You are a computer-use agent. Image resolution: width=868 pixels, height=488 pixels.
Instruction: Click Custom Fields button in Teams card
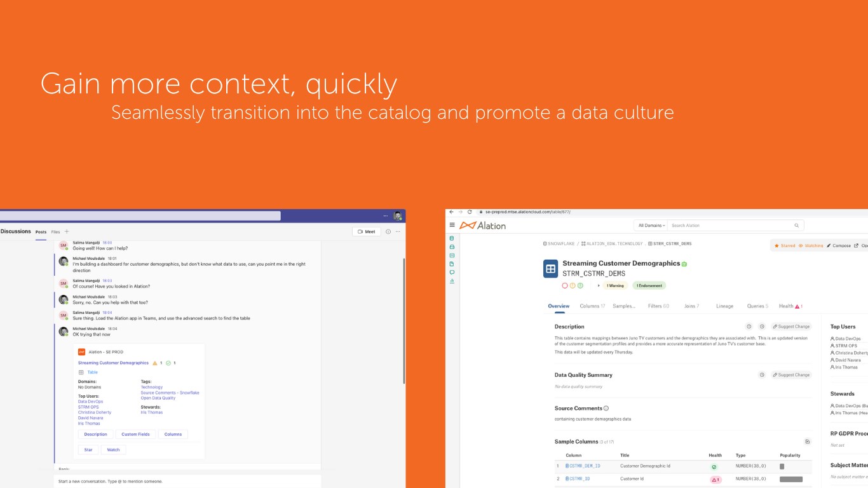136,435
